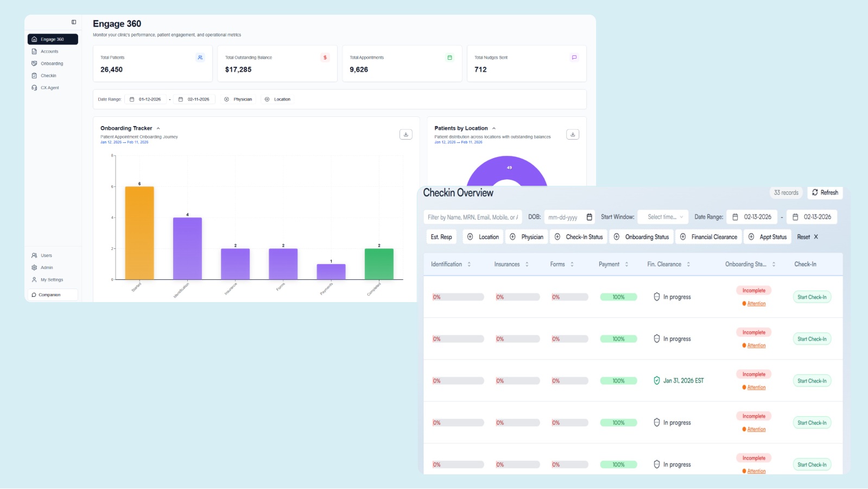Collapse the Patients by Location section
Screen dimensions: 868x489
(x=494, y=129)
